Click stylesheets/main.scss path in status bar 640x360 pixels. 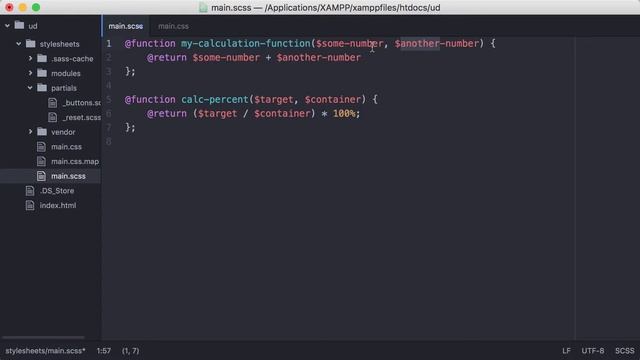coord(45,351)
